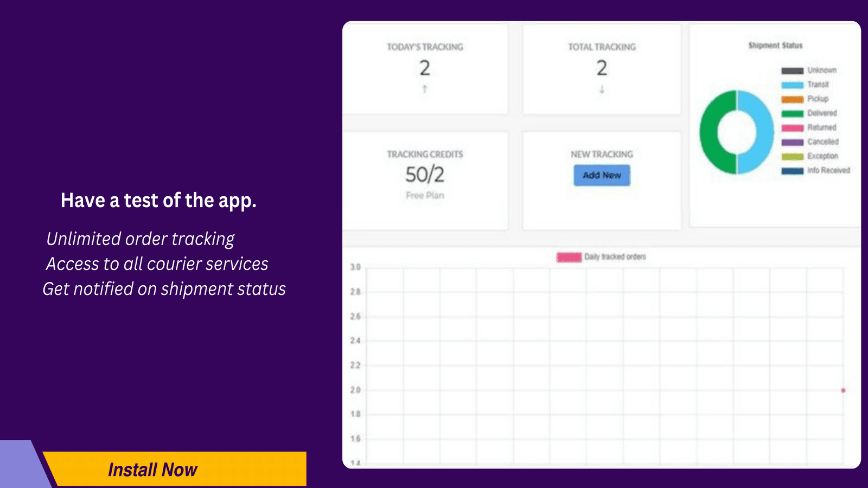Click the blue segment of the donut chart

point(761,132)
